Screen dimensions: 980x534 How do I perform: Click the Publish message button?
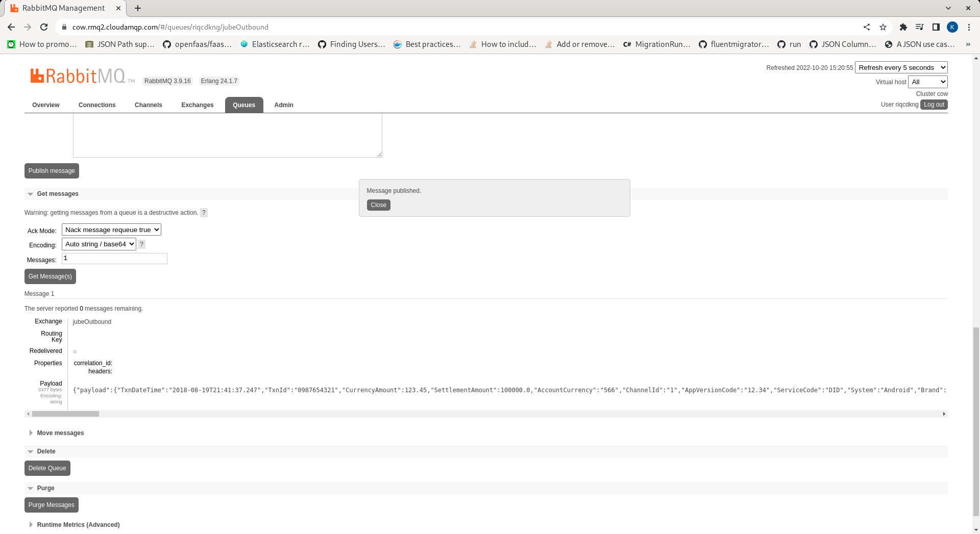pos(52,171)
